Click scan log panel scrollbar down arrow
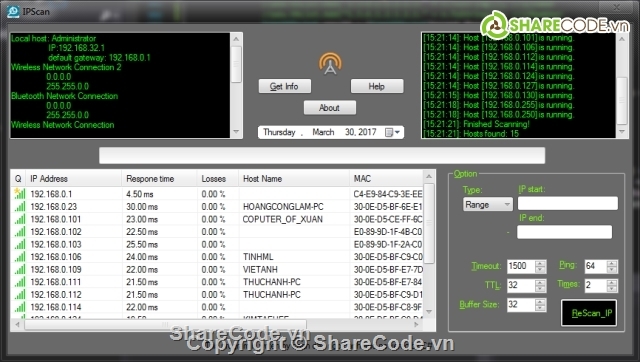Image resolution: width=640 pixels, height=362 pixels. [x=622, y=132]
